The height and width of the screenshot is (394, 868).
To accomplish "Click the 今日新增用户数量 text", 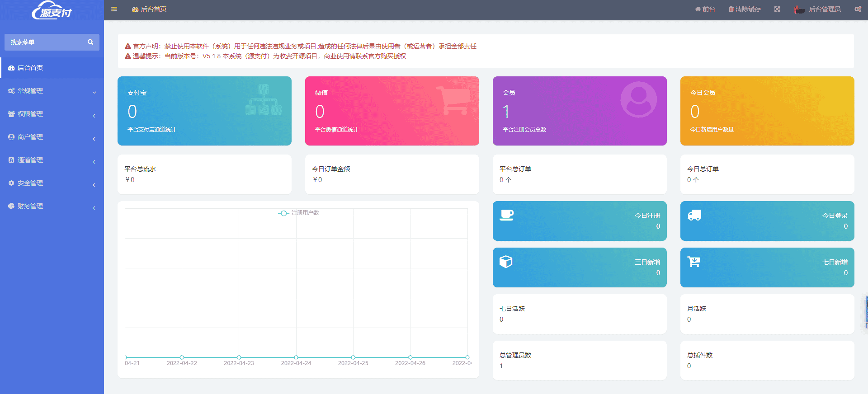I will [712, 130].
